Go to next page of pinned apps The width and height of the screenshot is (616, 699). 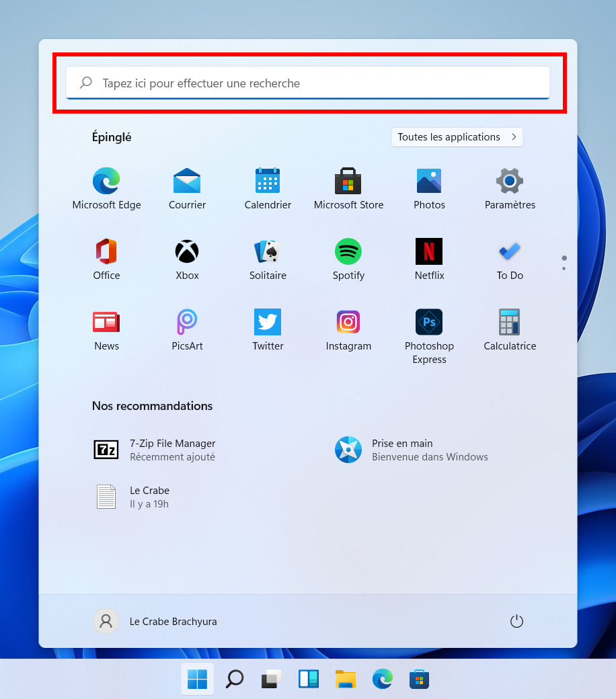coord(564,268)
